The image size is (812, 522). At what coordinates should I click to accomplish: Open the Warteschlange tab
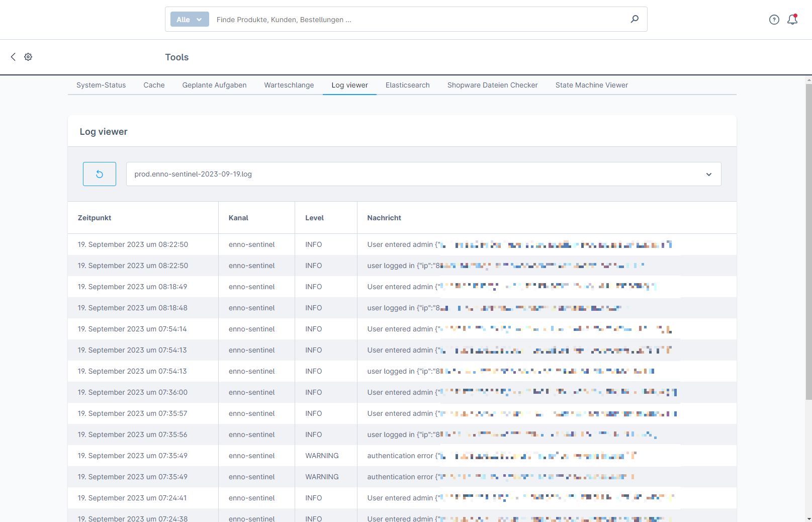(x=289, y=85)
